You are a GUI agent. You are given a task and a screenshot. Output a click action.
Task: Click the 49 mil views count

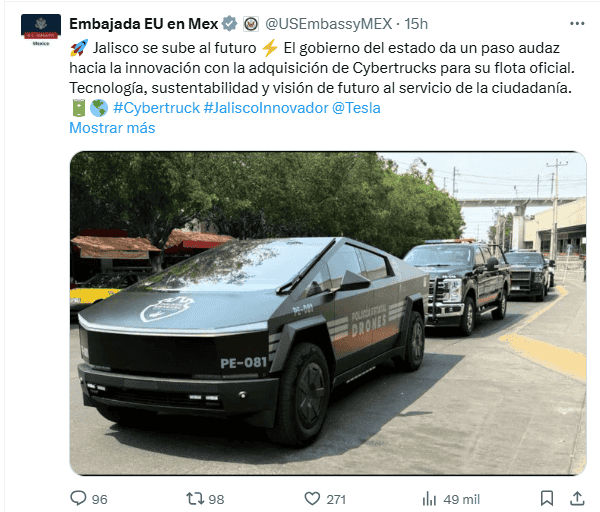coord(461,499)
